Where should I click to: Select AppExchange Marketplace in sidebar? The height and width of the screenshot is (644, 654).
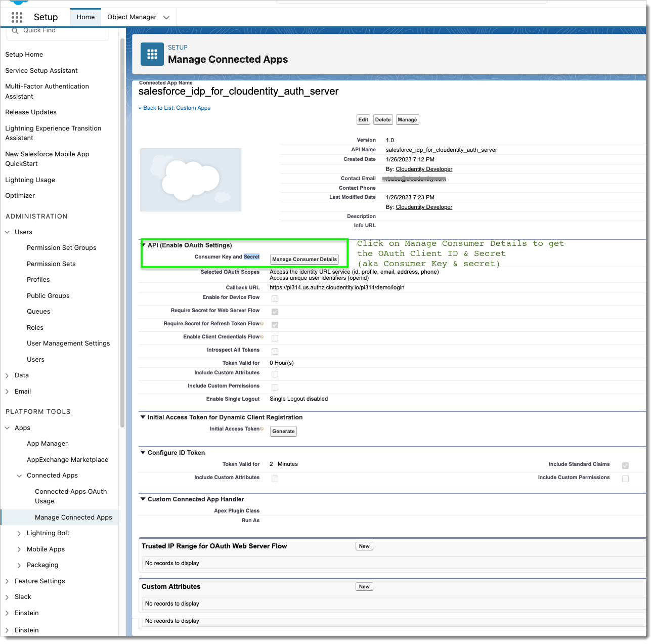pos(67,460)
